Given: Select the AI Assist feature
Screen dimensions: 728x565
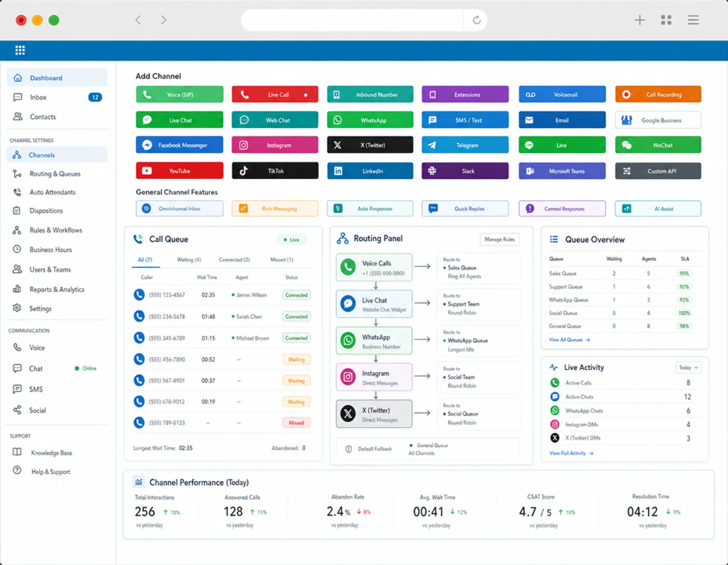Looking at the screenshot, I should 658,209.
